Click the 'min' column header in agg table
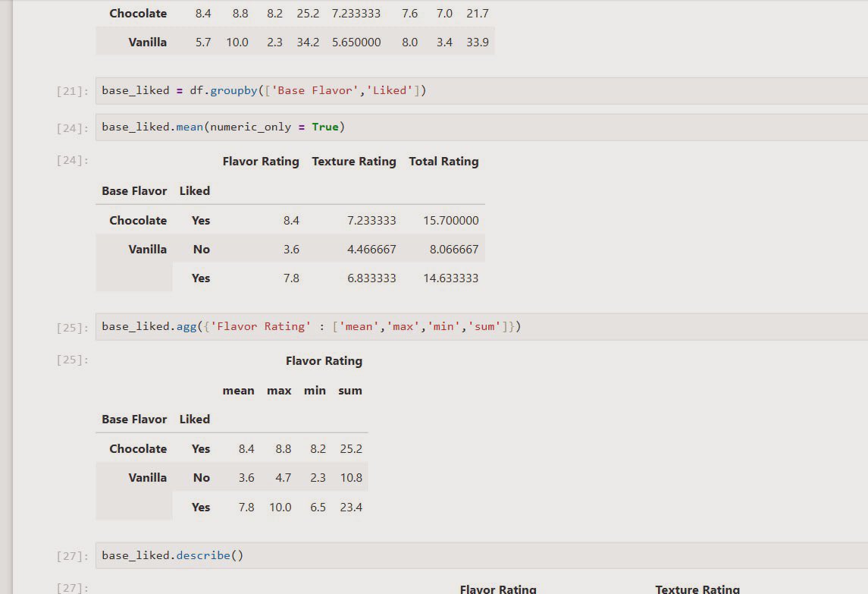Viewport: 868px width, 594px height. pyautogui.click(x=315, y=391)
